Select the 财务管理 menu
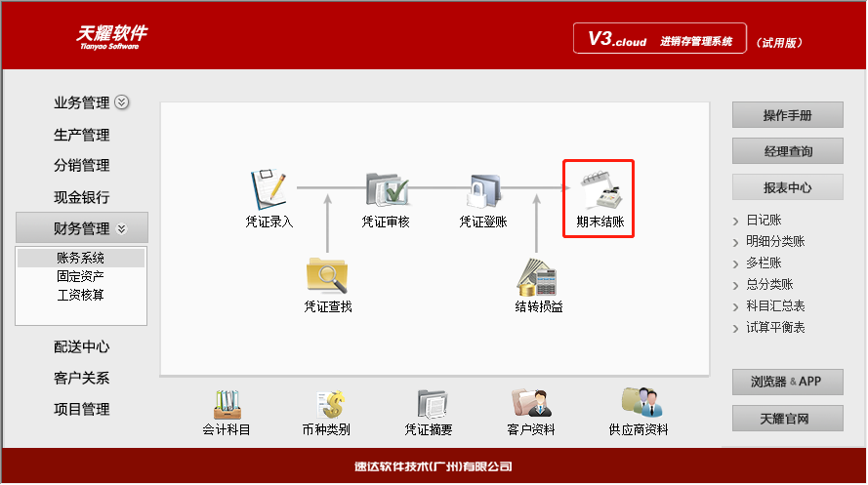The image size is (868, 485). pos(81,227)
